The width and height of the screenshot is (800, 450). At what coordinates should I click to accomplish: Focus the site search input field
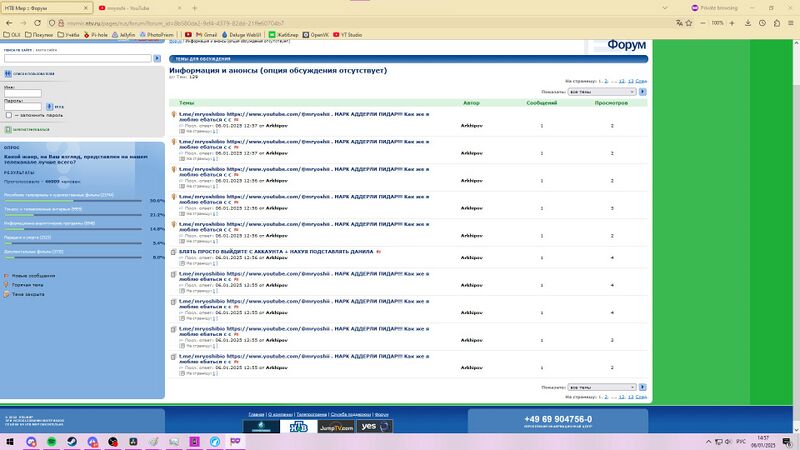coord(78,59)
